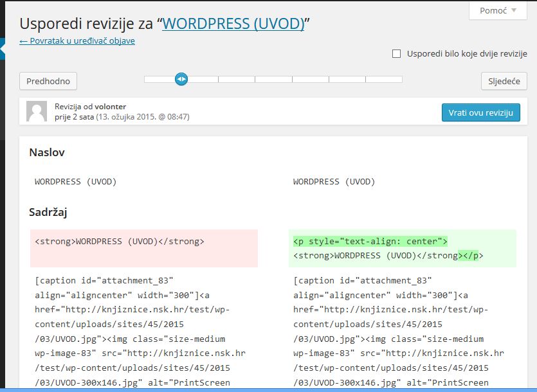This screenshot has height=392, width=537.
Task: Click the blue collapse arrow on admin sidebar
Action: point(3,49)
